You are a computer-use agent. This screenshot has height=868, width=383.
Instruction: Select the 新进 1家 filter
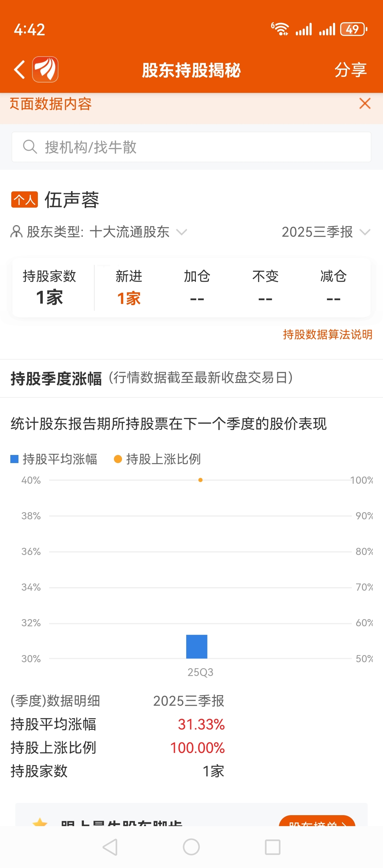[x=129, y=287]
